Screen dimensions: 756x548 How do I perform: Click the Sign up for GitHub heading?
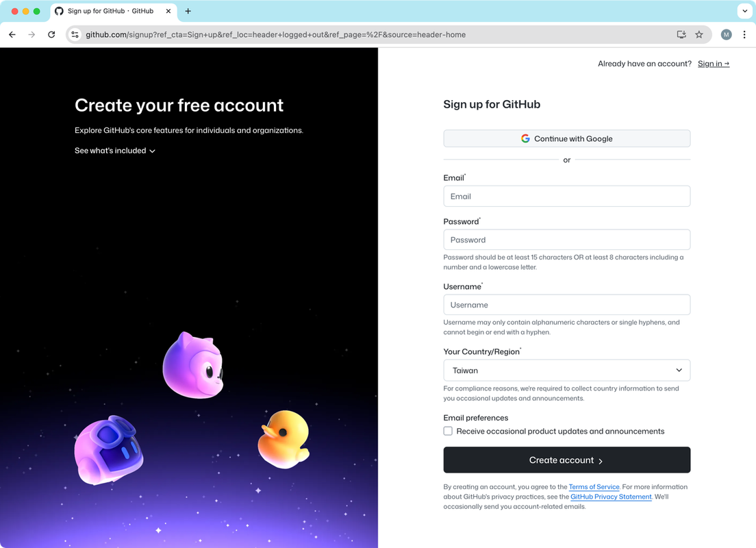pos(492,105)
